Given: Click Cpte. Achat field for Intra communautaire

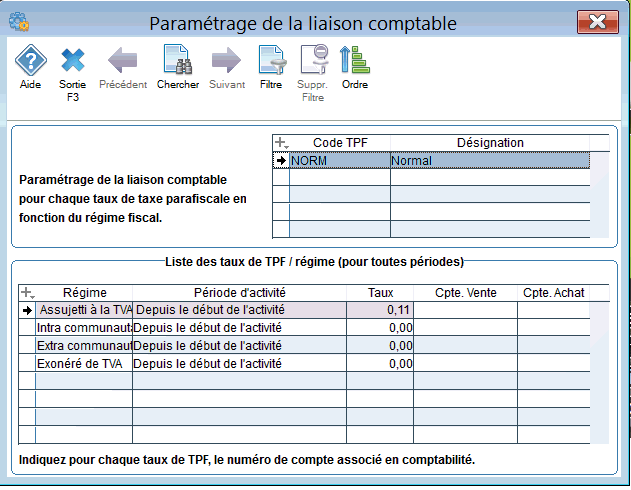Looking at the screenshot, I should 554,328.
